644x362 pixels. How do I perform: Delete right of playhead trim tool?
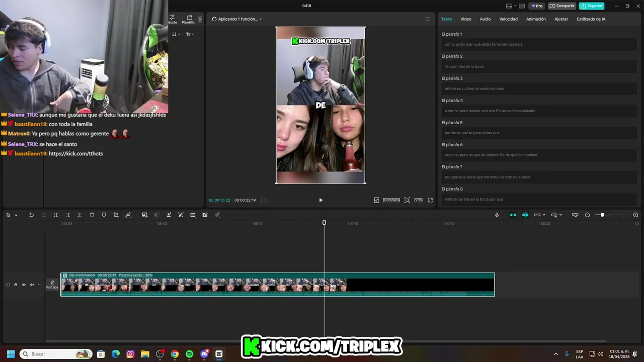79,215
